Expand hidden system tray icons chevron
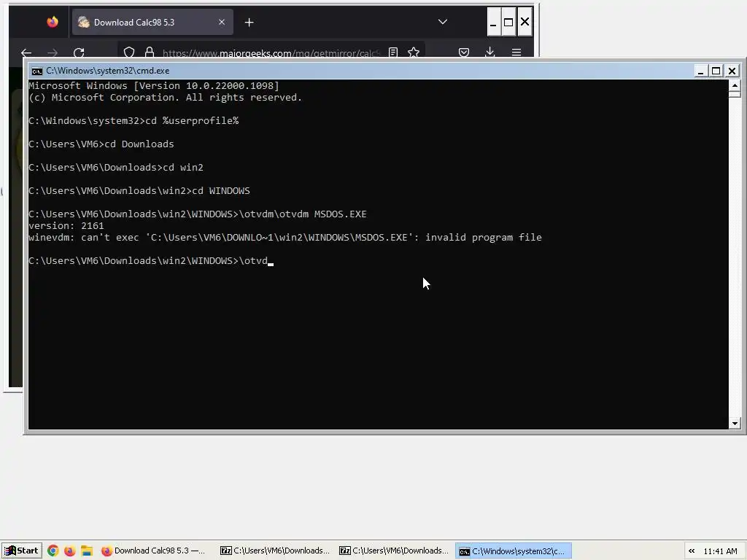 (x=692, y=551)
